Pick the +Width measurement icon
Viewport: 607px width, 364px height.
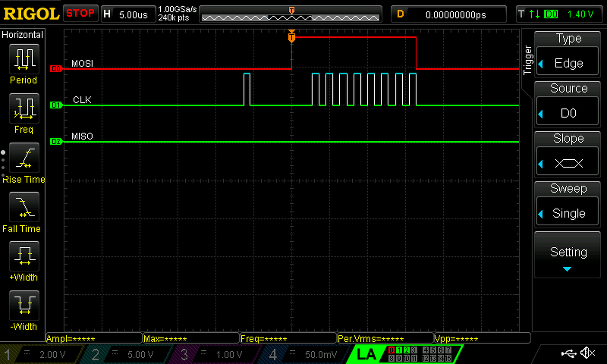[24, 256]
